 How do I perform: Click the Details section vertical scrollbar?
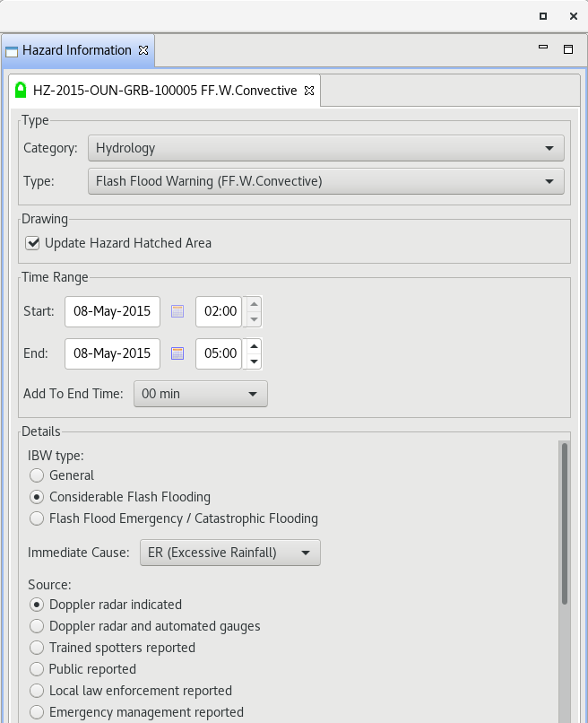[565, 523]
